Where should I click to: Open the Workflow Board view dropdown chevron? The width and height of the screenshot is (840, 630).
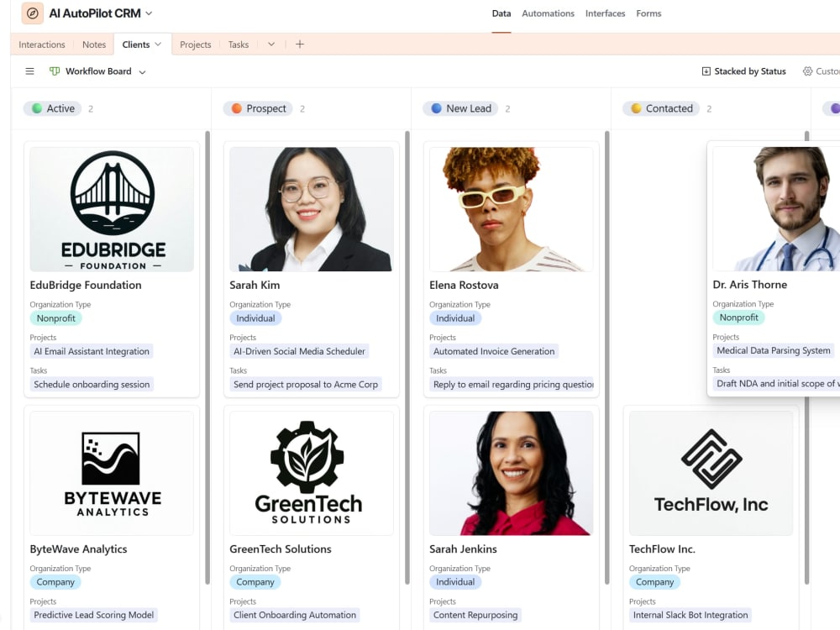point(142,71)
